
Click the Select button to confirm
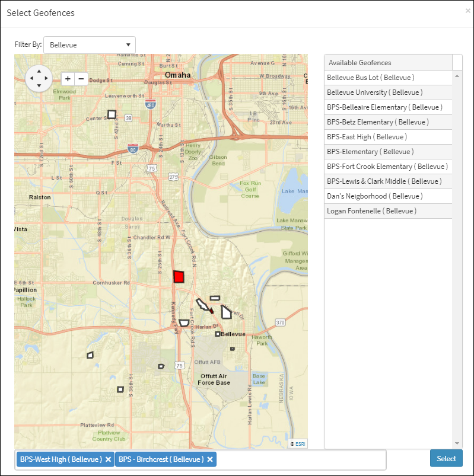coord(446,458)
